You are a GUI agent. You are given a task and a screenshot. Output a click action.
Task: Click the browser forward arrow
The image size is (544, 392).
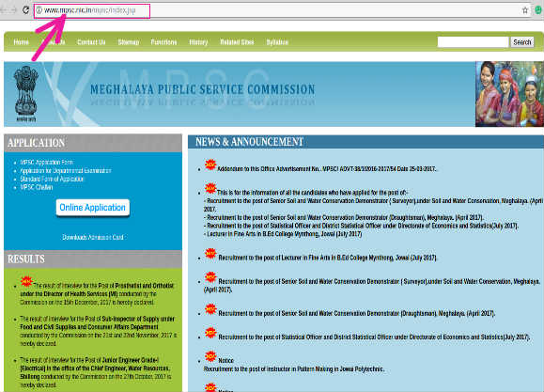tap(13, 10)
